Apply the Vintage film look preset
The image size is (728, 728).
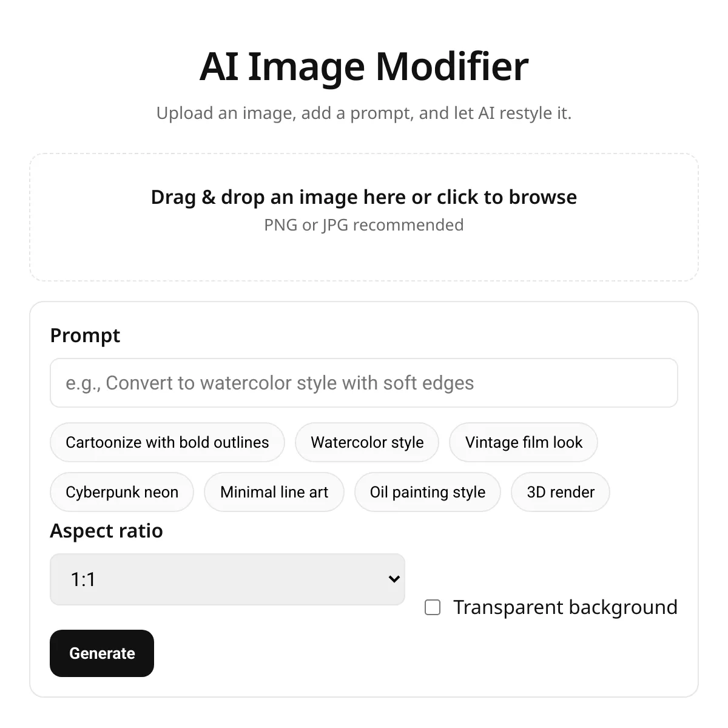[524, 442]
